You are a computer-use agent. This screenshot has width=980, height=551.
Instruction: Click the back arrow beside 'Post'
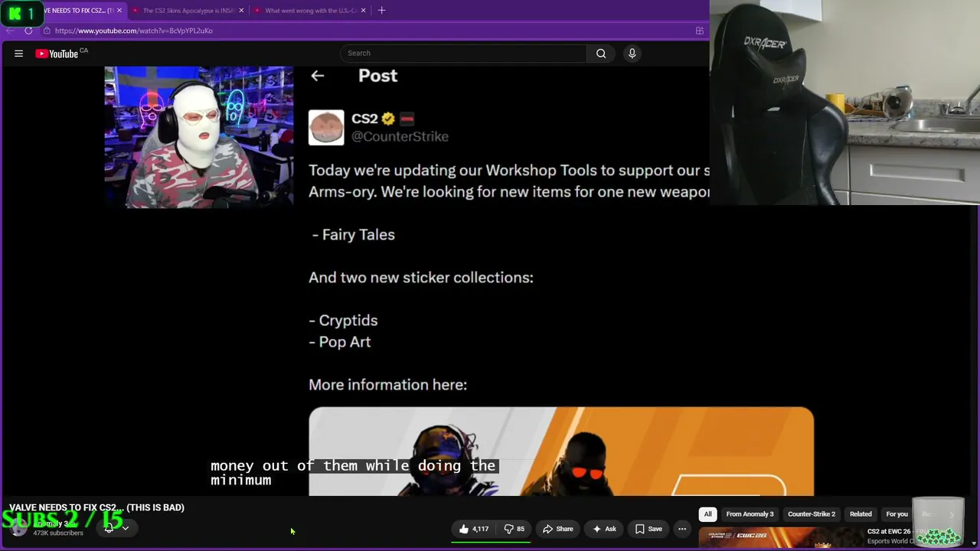tap(318, 76)
